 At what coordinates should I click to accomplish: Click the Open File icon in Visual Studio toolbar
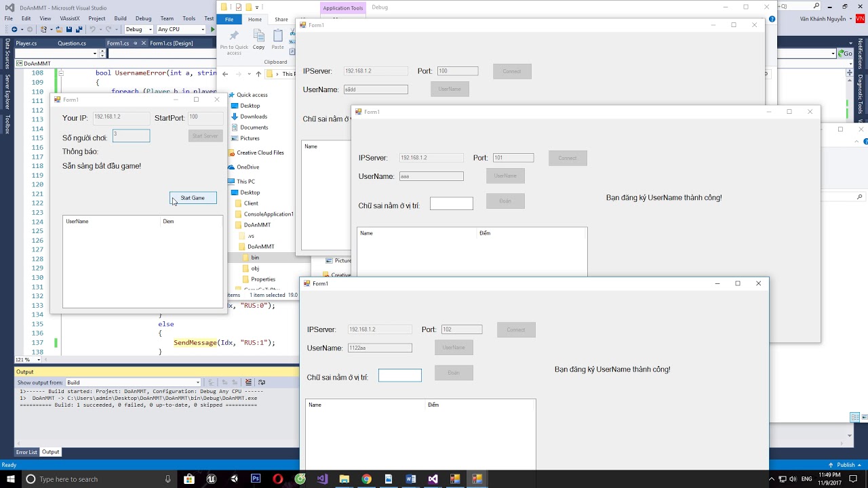[x=59, y=29]
